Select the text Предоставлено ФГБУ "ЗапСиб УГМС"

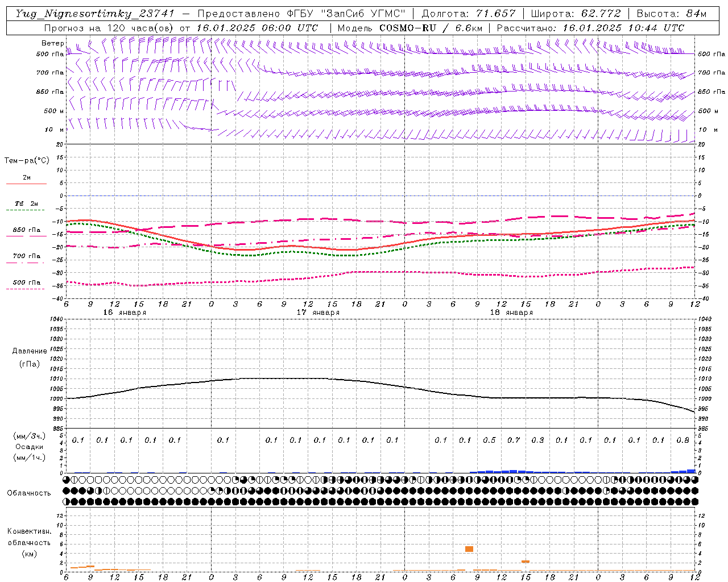pos(302,14)
